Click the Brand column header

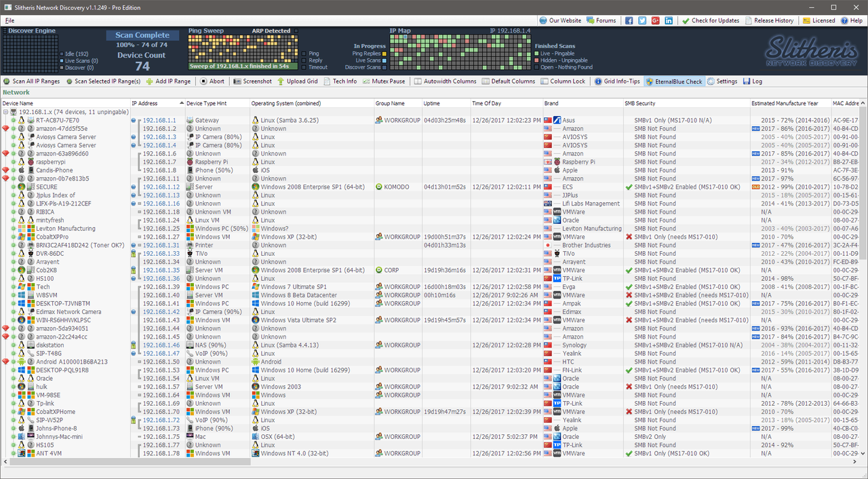point(583,103)
